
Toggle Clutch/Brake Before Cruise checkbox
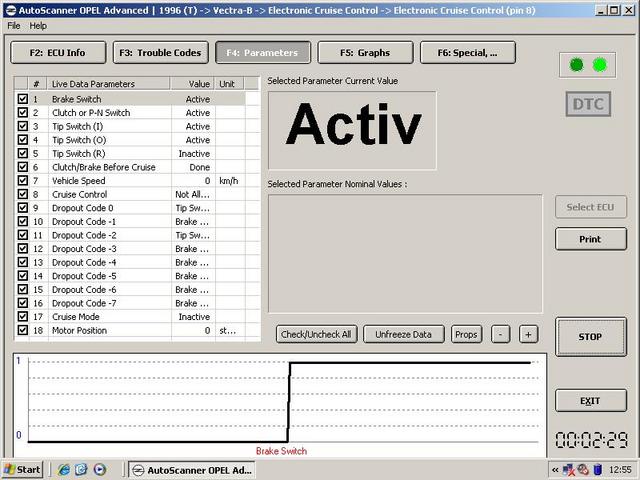pyautogui.click(x=22, y=167)
